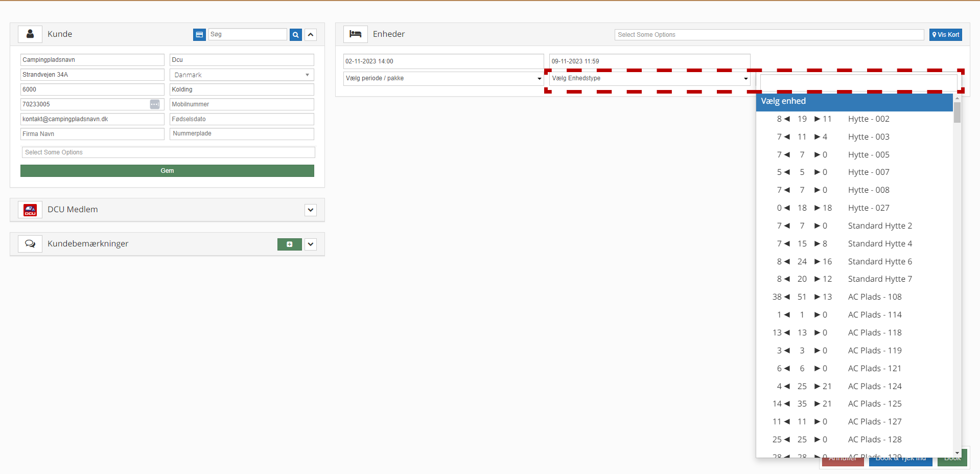Open the Vælg Enhedstype dropdown

coord(649,79)
